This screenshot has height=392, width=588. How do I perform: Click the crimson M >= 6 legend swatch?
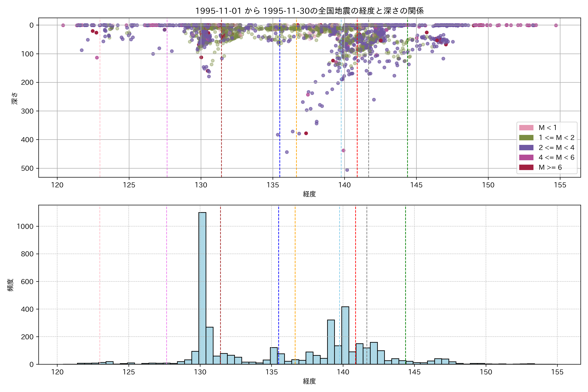(526, 168)
